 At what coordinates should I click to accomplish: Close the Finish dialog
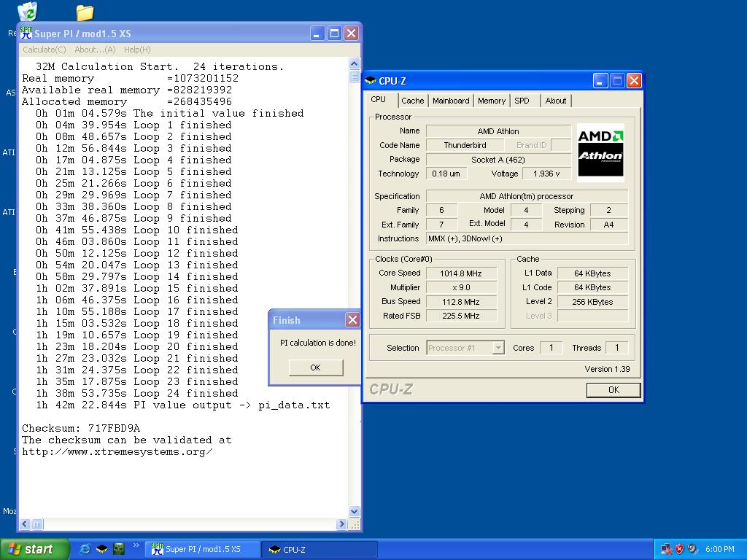coord(352,320)
